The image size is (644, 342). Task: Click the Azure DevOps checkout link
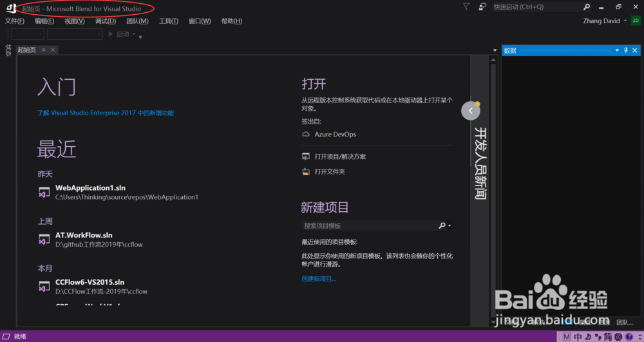click(x=335, y=134)
